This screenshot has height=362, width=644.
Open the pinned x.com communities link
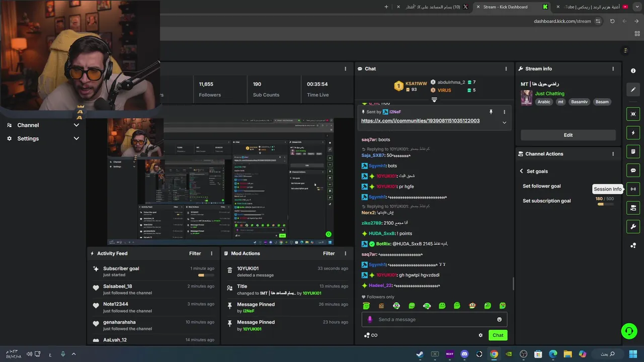point(420,121)
